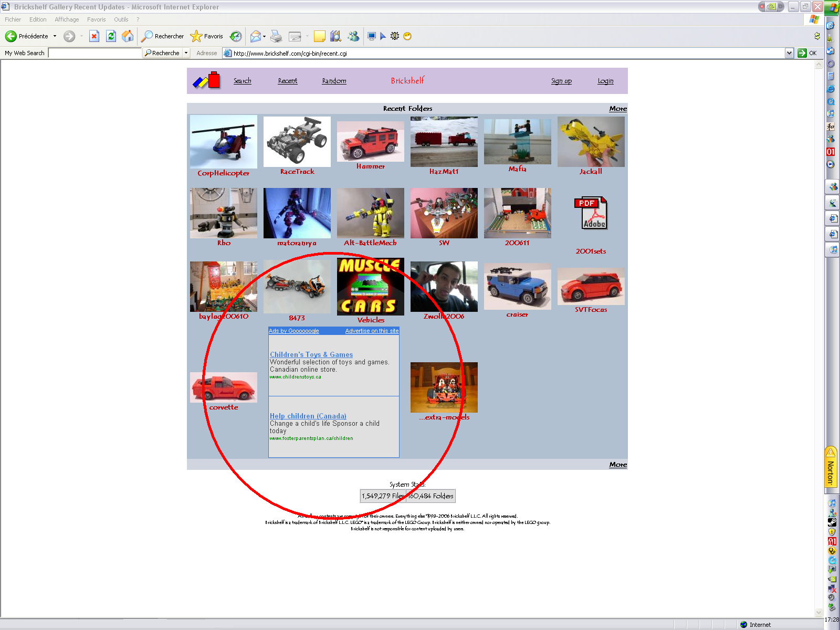The image size is (840, 630).
Task: Expand the address bar URL dropdown
Action: 789,53
